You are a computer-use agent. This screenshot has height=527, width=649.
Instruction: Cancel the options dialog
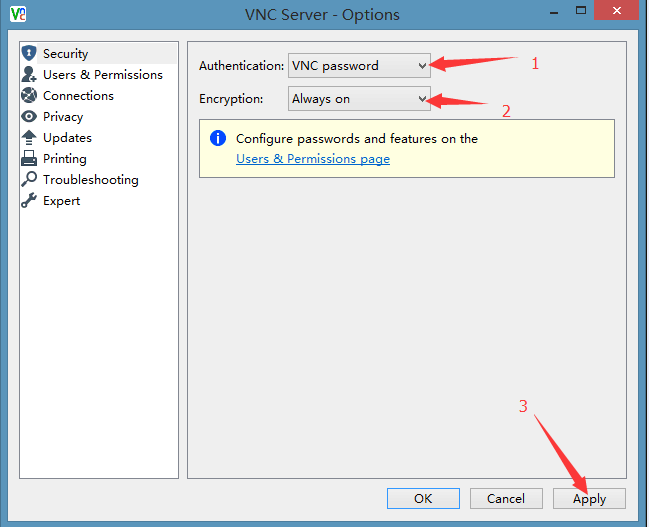tap(506, 498)
